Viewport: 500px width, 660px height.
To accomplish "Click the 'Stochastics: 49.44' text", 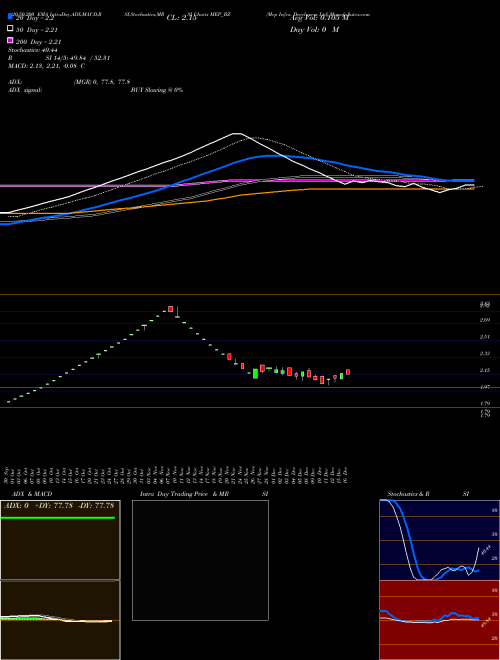I will (x=32, y=50).
